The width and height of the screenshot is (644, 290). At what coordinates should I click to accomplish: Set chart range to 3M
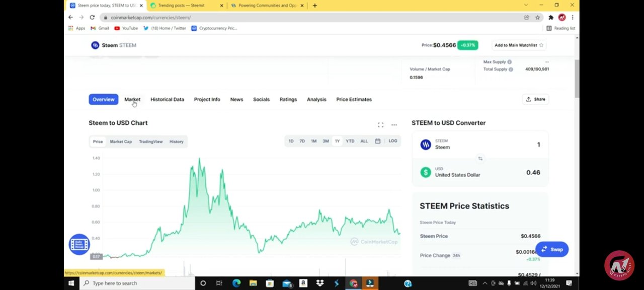[x=326, y=141]
